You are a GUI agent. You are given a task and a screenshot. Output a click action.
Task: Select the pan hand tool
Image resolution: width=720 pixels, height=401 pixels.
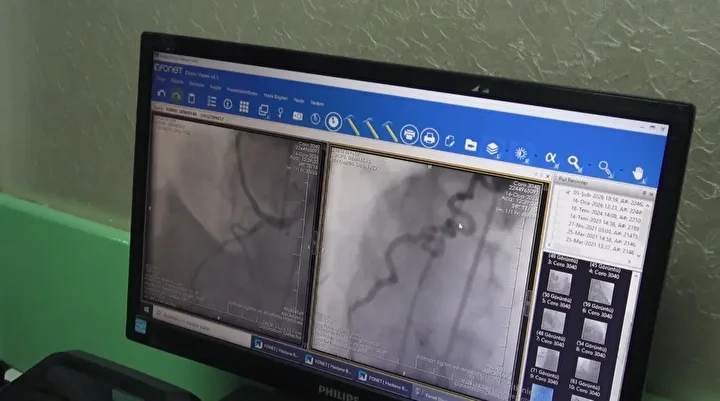639,173
